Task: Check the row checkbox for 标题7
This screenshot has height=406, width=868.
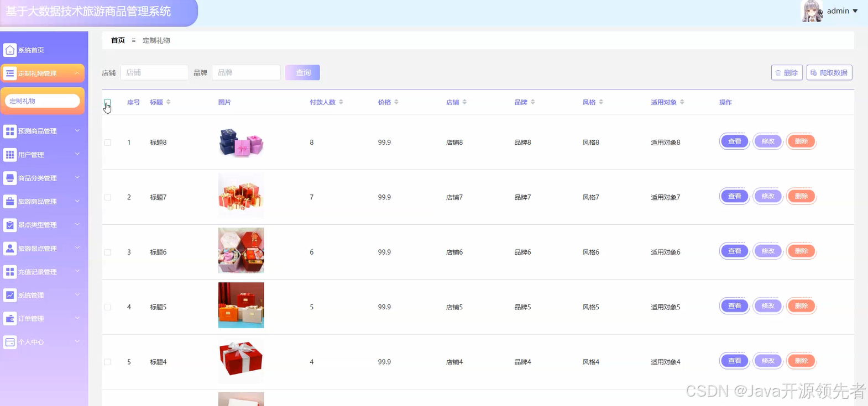Action: pos(107,197)
